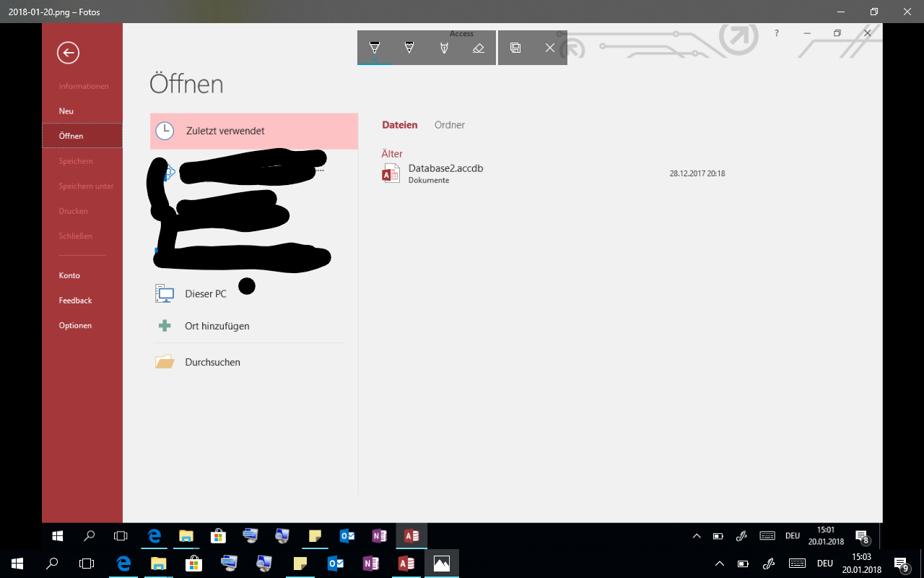Click DEU language indicator near 15:03 clock
The height and width of the screenshot is (578, 924).
[x=825, y=564]
